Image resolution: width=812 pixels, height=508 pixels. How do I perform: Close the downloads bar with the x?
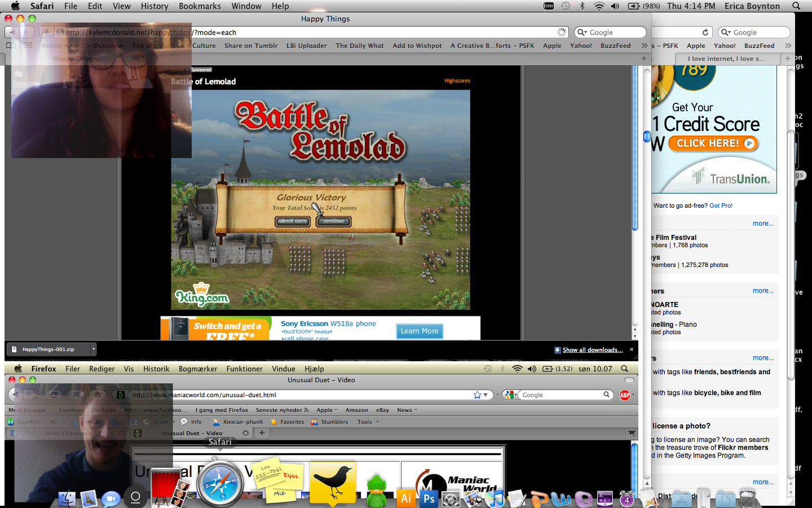(632, 349)
